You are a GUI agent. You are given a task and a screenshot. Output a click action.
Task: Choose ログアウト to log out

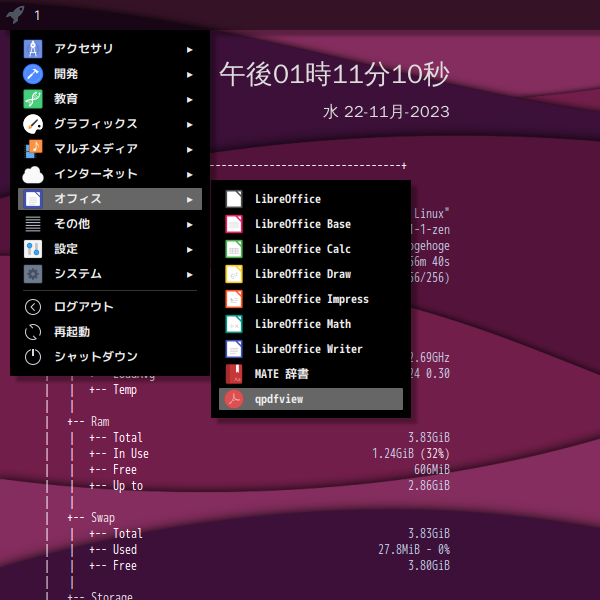pyautogui.click(x=110, y=307)
